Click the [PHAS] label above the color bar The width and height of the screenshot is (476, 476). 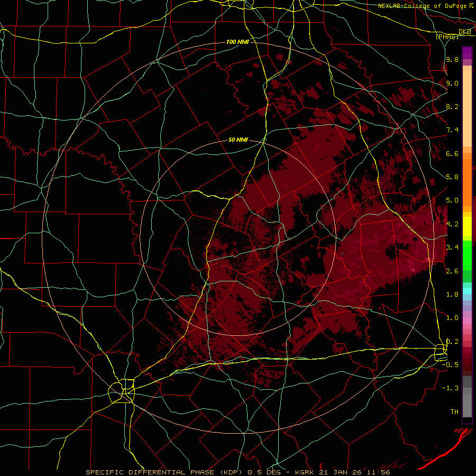(x=447, y=36)
